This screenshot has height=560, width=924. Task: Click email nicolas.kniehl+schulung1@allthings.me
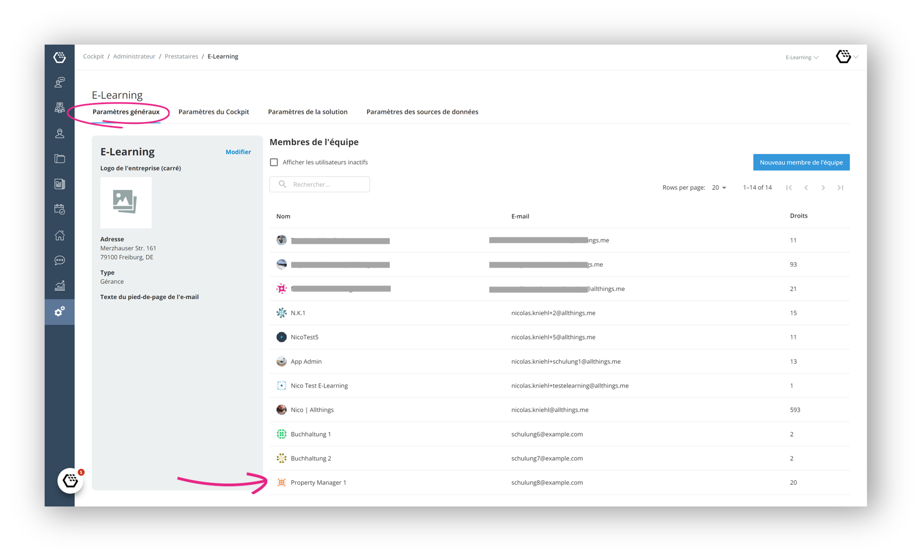click(566, 361)
